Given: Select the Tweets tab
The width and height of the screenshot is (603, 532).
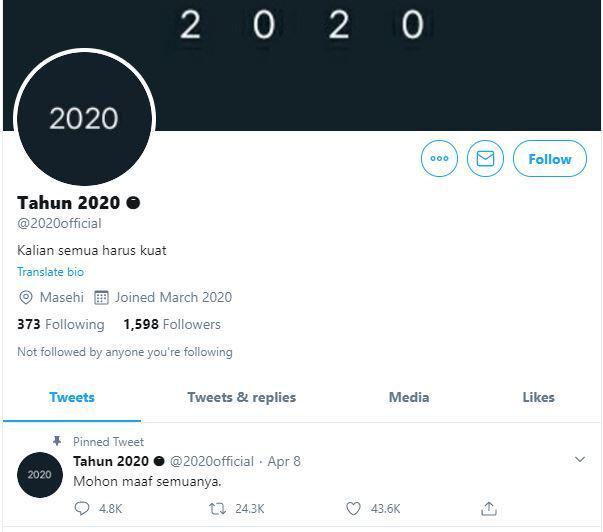Looking at the screenshot, I should [x=72, y=397].
